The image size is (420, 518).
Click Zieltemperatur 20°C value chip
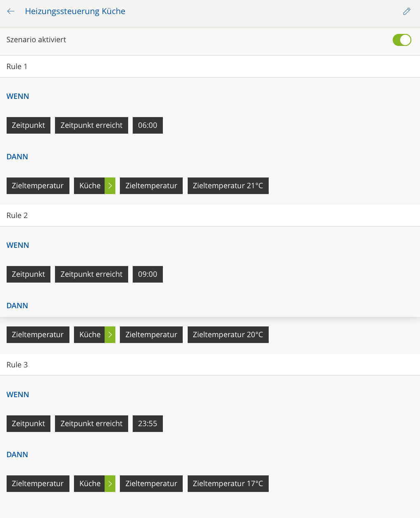click(228, 335)
